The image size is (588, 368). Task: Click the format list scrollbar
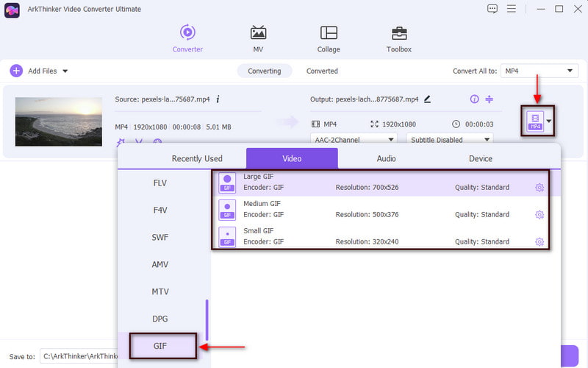(207, 319)
